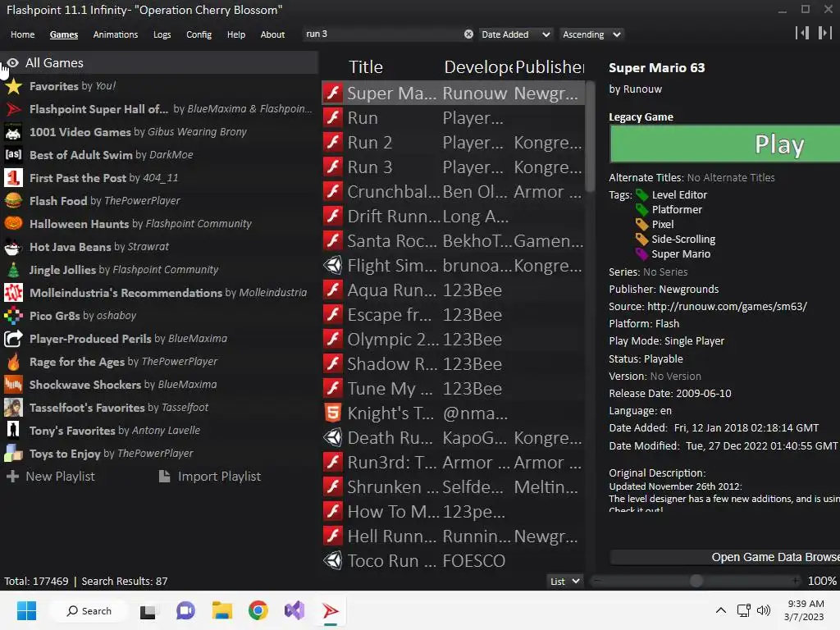
Task: Select Molleindustria's Recommendations icon
Action: pos(13,293)
